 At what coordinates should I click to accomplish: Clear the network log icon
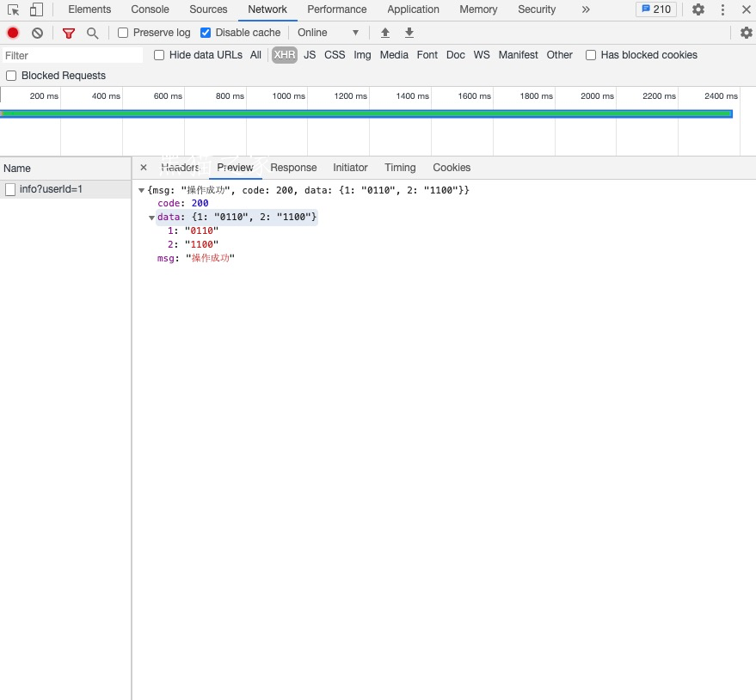click(x=37, y=33)
